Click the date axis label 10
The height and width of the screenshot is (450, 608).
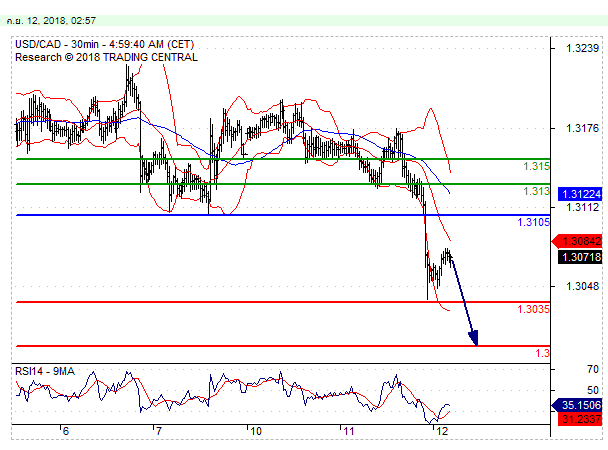(256, 431)
